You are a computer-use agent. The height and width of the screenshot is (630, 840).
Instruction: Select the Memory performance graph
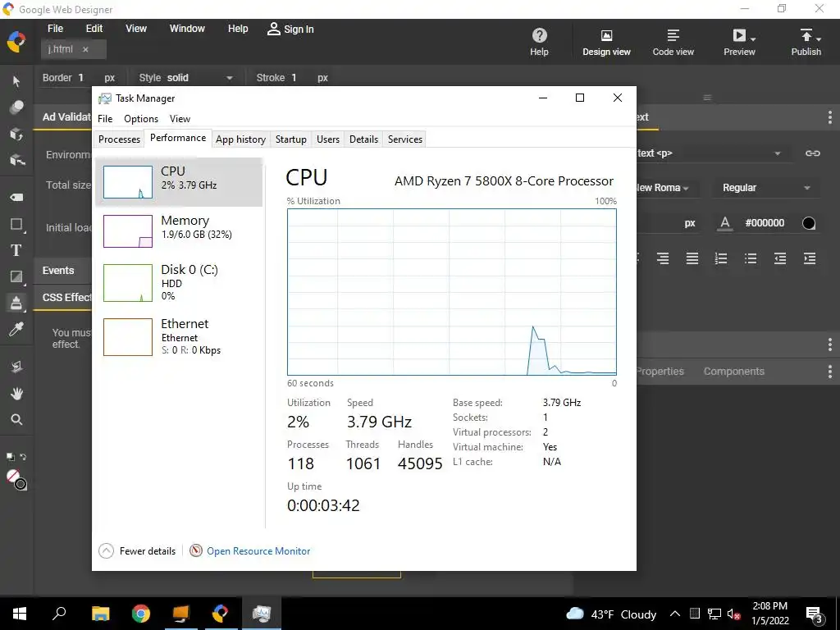click(x=179, y=231)
